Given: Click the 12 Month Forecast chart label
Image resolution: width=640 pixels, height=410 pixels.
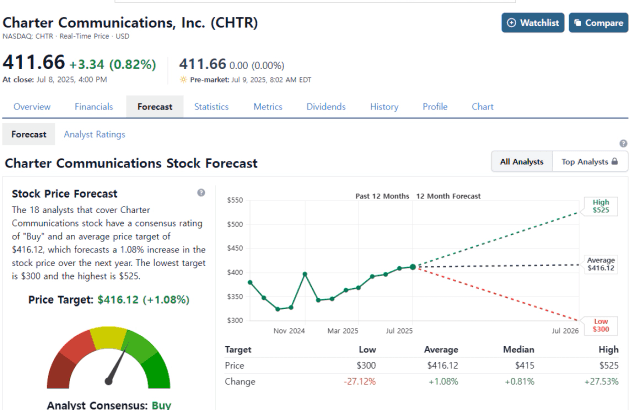Looking at the screenshot, I should click(448, 196).
